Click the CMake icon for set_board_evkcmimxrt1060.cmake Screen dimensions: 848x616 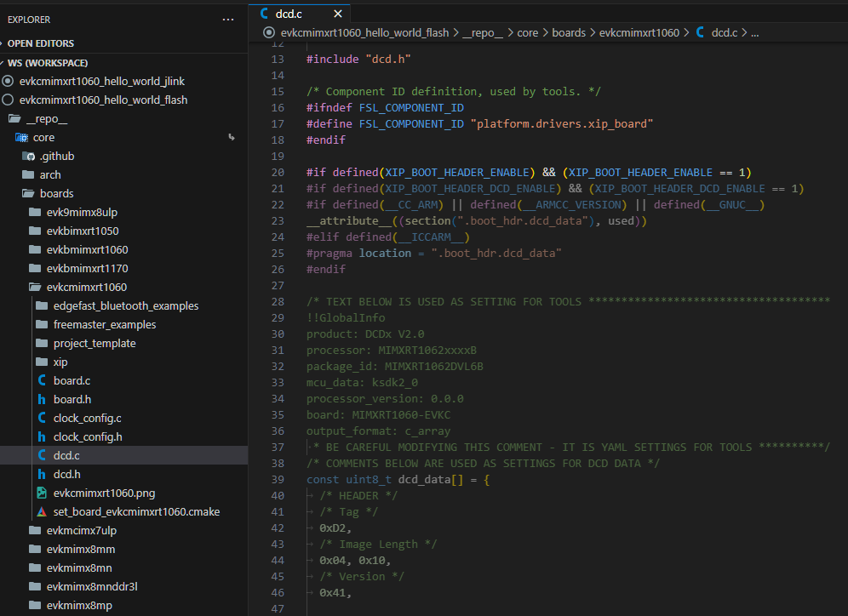pyautogui.click(x=42, y=511)
